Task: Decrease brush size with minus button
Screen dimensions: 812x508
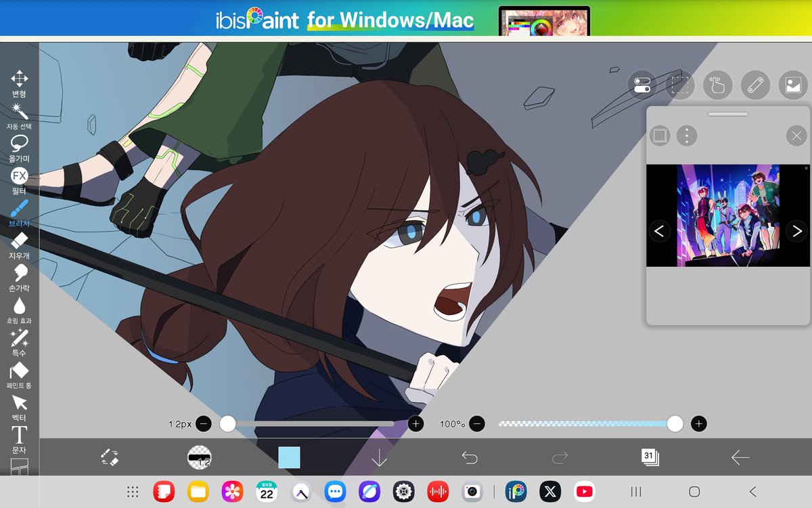Action: point(203,424)
